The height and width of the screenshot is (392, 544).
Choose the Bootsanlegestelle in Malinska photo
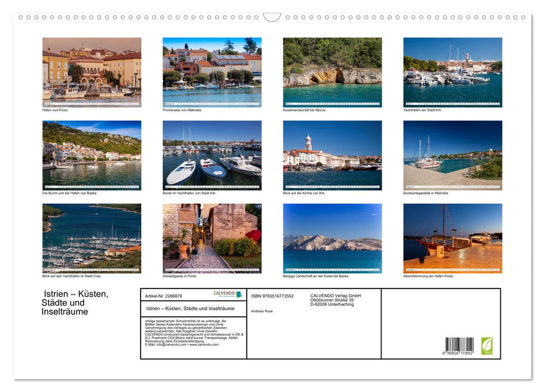[x=453, y=155]
